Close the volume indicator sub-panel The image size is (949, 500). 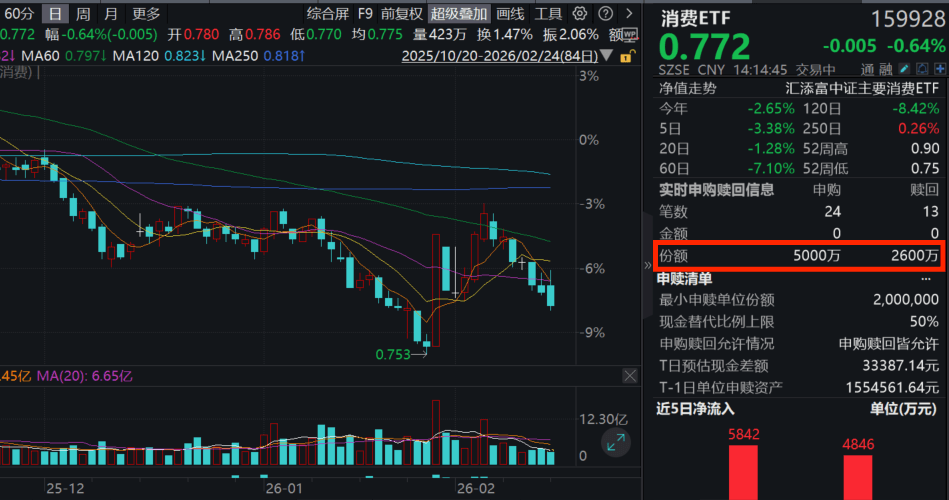(x=630, y=376)
